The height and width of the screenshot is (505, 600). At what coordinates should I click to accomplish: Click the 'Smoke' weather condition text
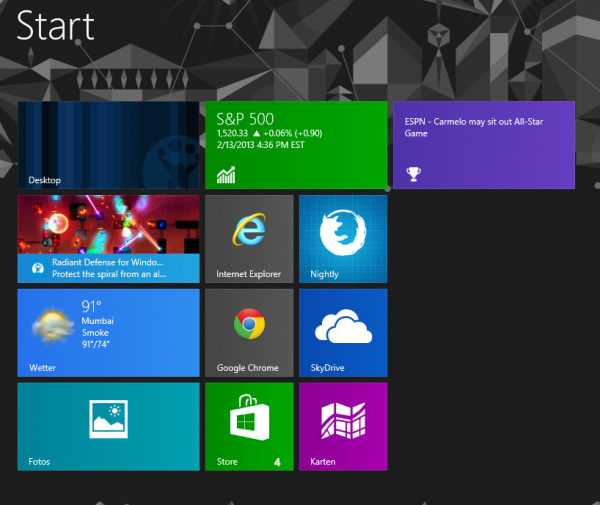[95, 332]
